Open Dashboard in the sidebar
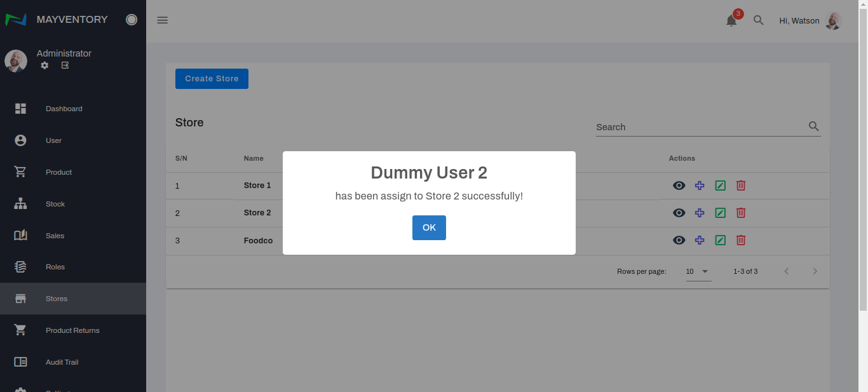Image resolution: width=868 pixels, height=392 pixels. [64, 109]
